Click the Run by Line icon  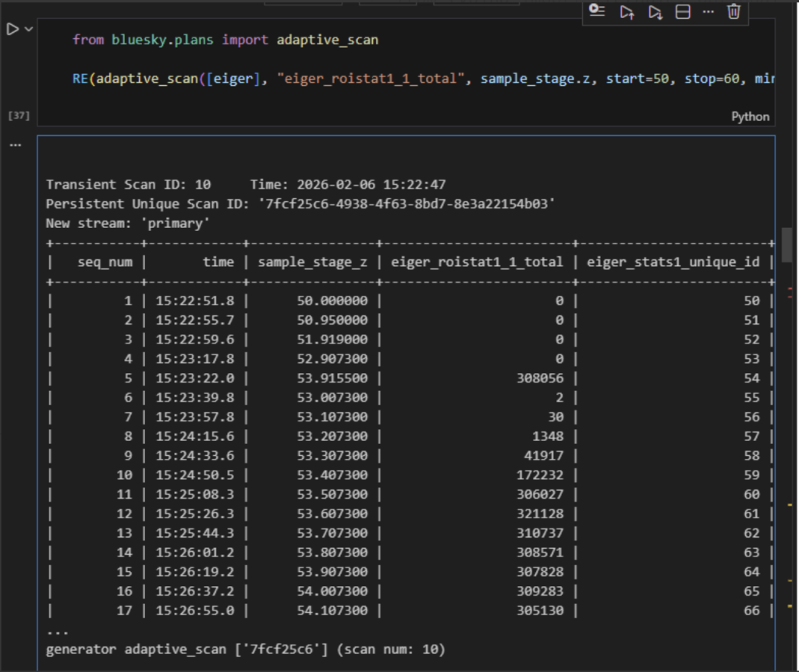(x=597, y=11)
